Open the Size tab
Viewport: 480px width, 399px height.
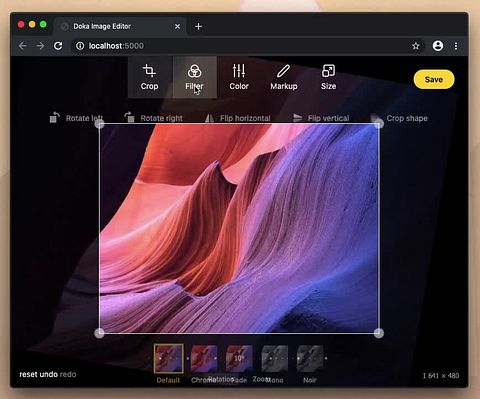click(328, 77)
